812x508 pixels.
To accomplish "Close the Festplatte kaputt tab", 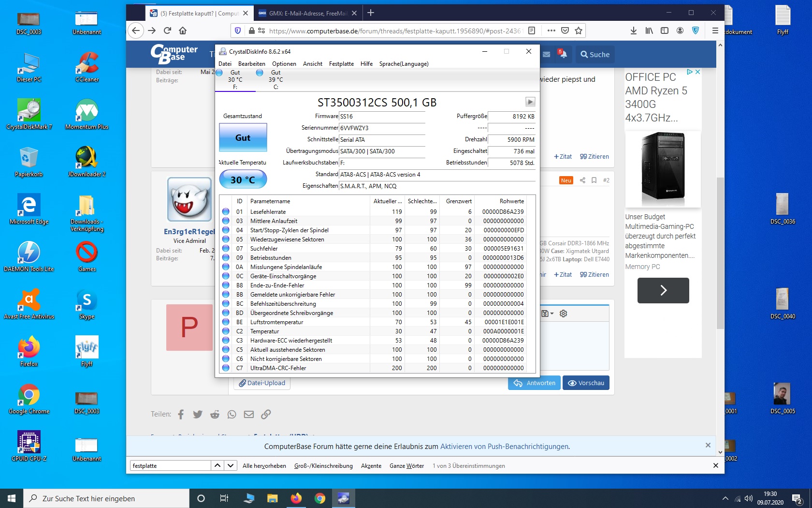I will pyautogui.click(x=246, y=13).
